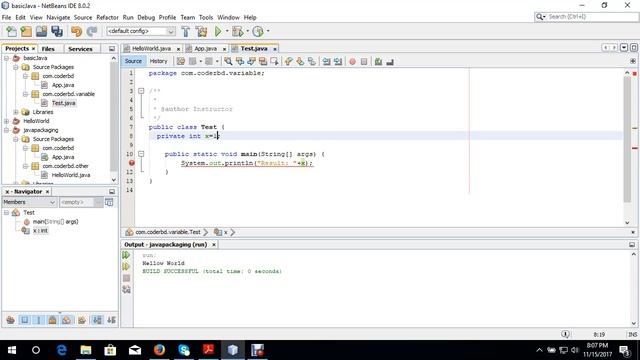
Task: Click the Stop Macro Recording icon
Action: (x=364, y=62)
